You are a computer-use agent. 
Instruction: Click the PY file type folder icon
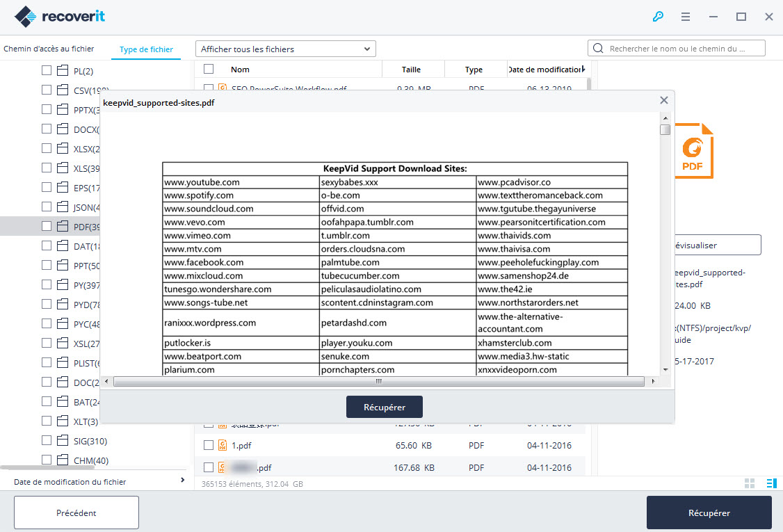coord(63,284)
